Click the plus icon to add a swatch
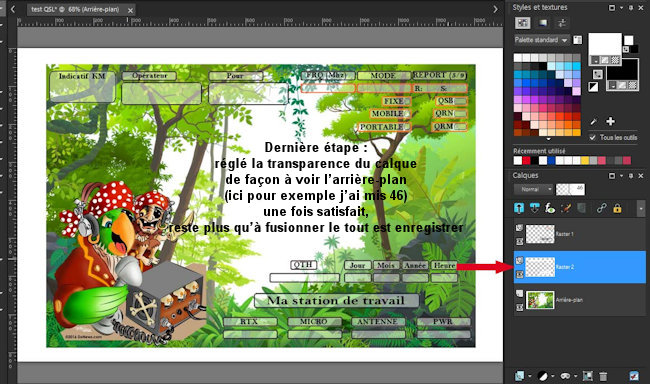The width and height of the screenshot is (650, 384). tap(610, 121)
